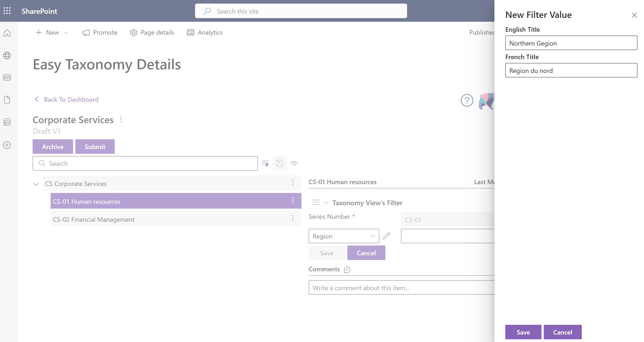Collapse the CS Corporate Services tree node
Image resolution: width=644 pixels, height=342 pixels.
click(x=36, y=184)
